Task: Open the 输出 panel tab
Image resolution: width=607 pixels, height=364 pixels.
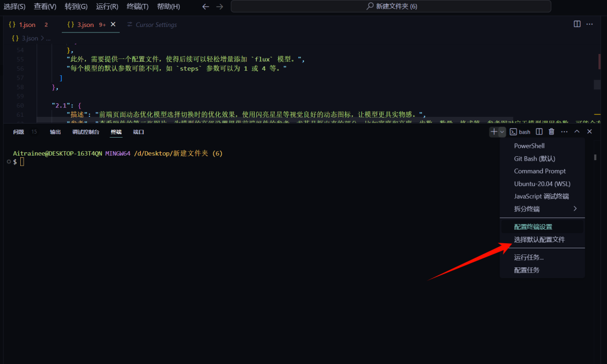Action: click(55, 132)
